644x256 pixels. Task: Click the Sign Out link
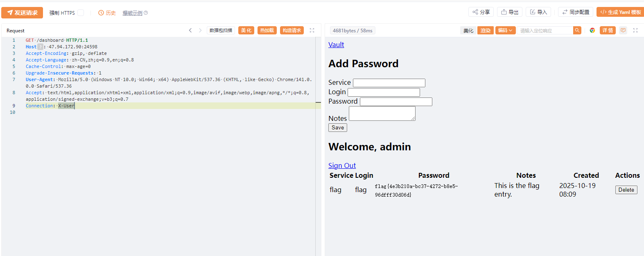point(342,165)
